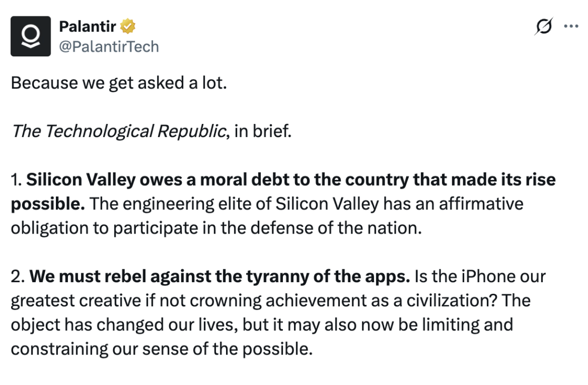588x385 pixels.
Task: Click the numeral "2." of the second point
Action: [x=18, y=276]
